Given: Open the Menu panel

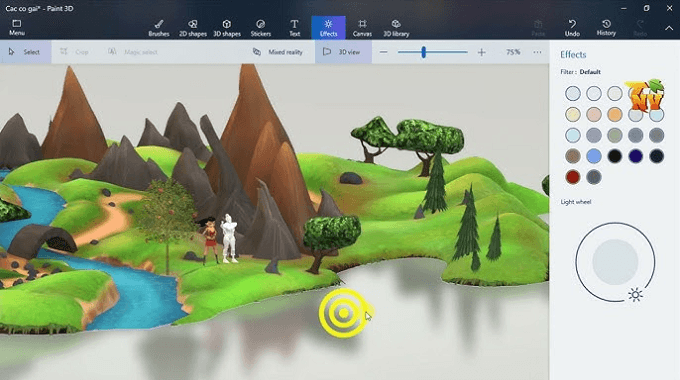Looking at the screenshot, I should (17, 27).
